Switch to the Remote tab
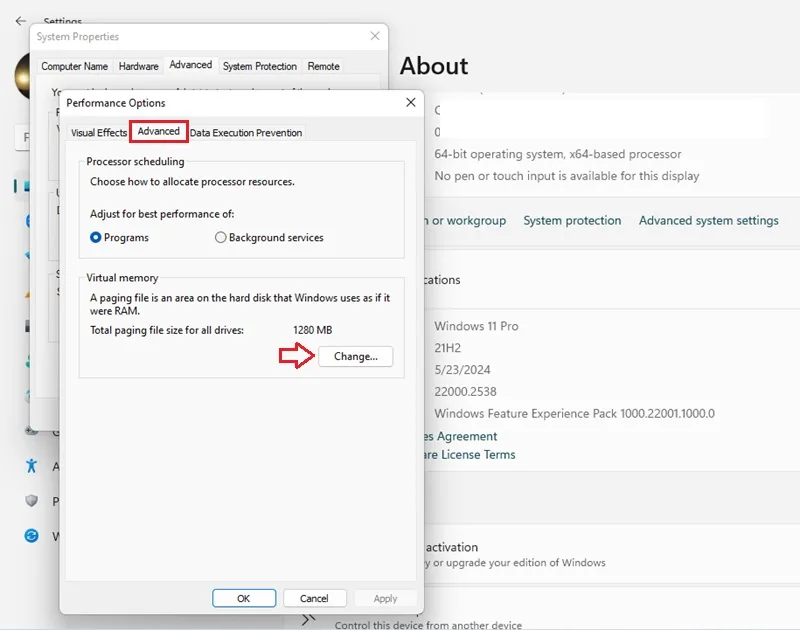 (323, 66)
